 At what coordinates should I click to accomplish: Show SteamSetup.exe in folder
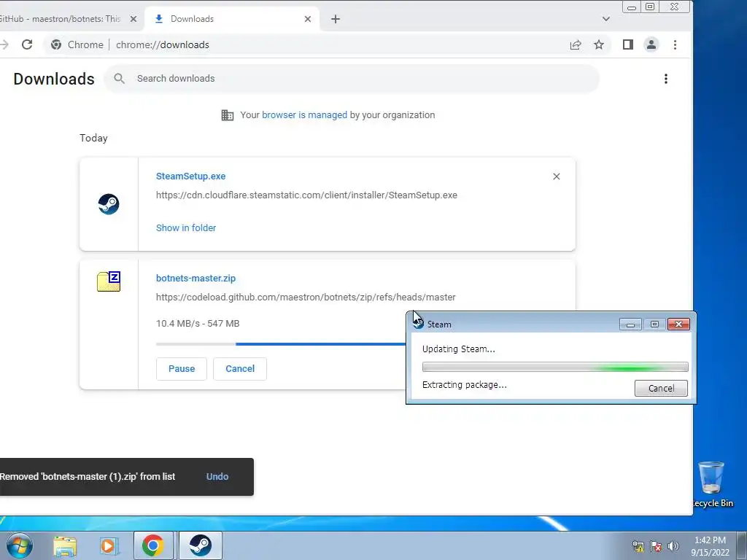186,228
